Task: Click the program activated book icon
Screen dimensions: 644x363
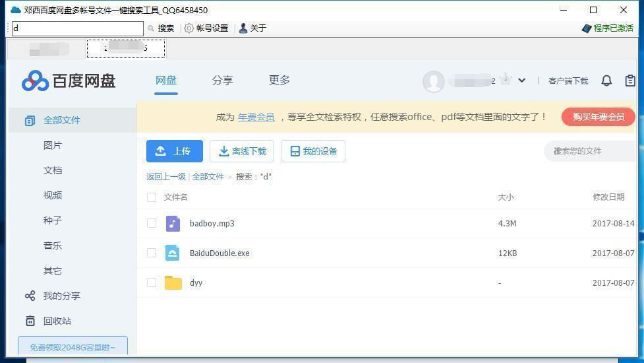Action: [x=587, y=28]
